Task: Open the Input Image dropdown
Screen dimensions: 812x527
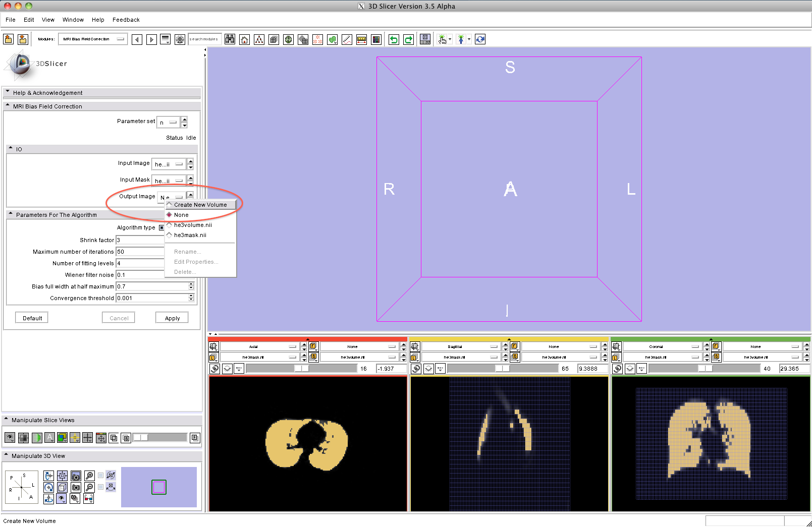Action: (x=169, y=164)
